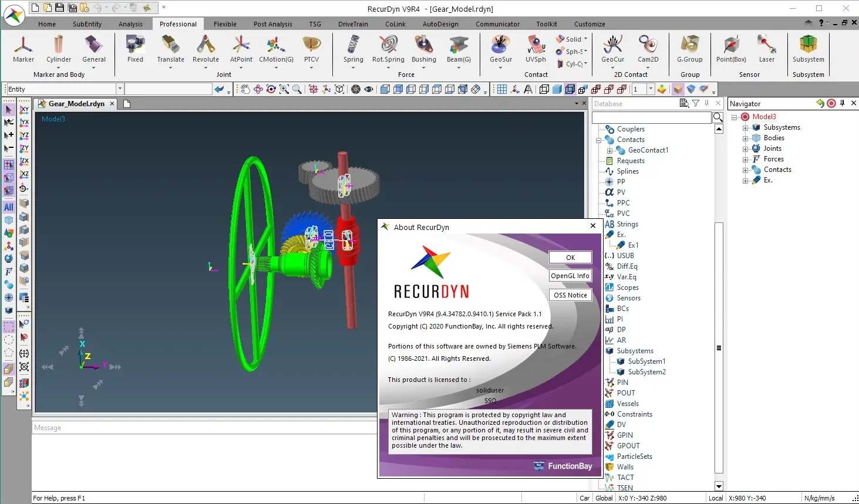The width and height of the screenshot is (859, 504).
Task: Select Sensors in Database tree
Action: (628, 298)
